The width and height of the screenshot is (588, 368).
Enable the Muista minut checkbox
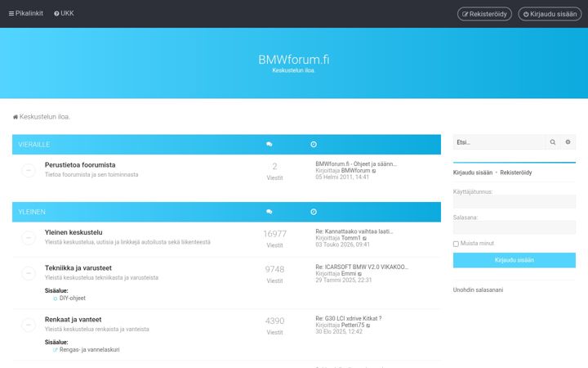(456, 244)
